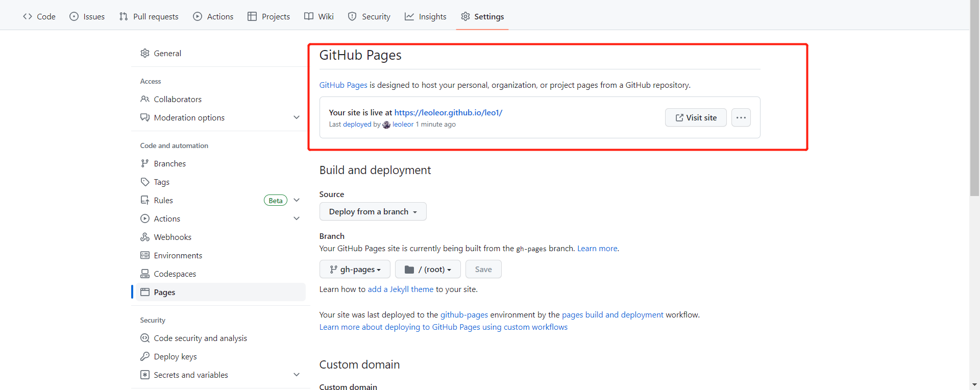The height and width of the screenshot is (390, 980).
Task: Click the Moderation options comment icon
Action: coord(145,117)
